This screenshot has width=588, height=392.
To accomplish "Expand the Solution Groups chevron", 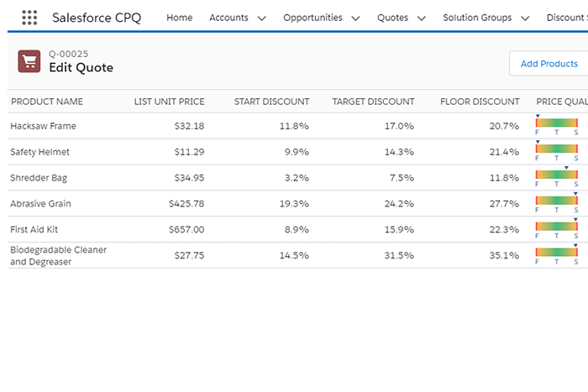I will tap(525, 18).
